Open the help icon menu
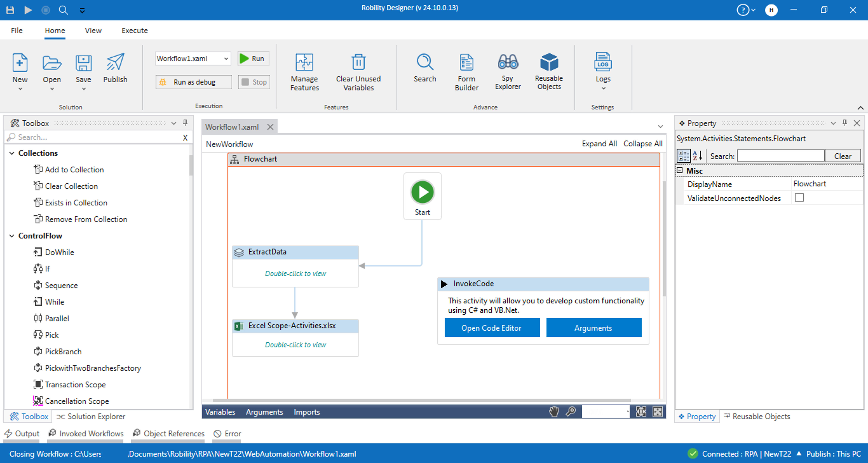Screen dimensions: 868x463 746,10
